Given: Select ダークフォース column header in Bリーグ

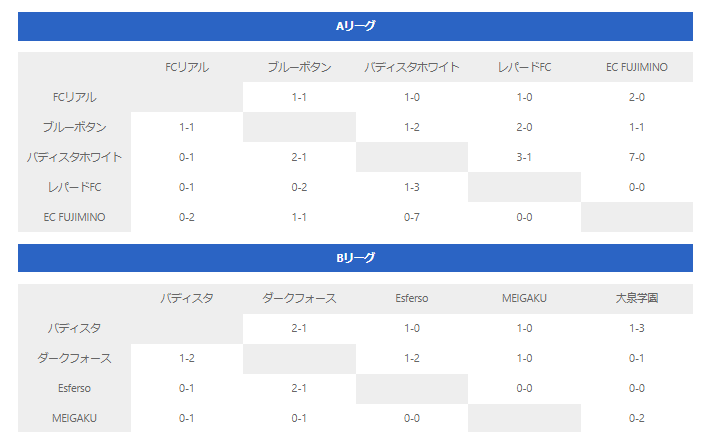Looking at the screenshot, I should (x=299, y=299).
